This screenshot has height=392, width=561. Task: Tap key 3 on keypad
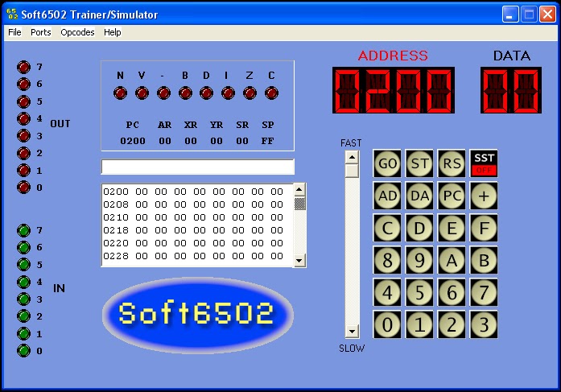(x=484, y=324)
